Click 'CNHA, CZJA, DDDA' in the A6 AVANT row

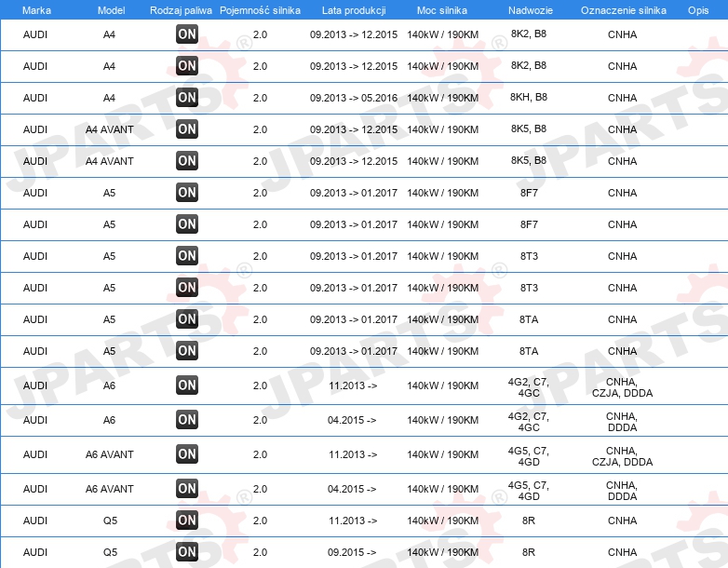[622, 456]
